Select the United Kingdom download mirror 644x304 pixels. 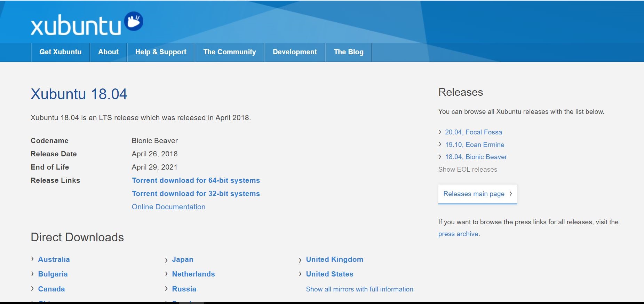[x=335, y=259]
